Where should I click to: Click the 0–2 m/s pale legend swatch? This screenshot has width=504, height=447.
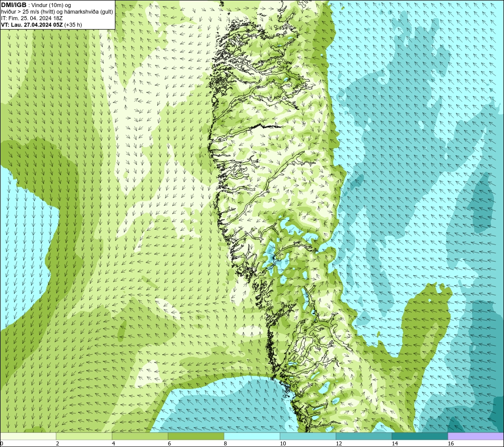coord(28,436)
